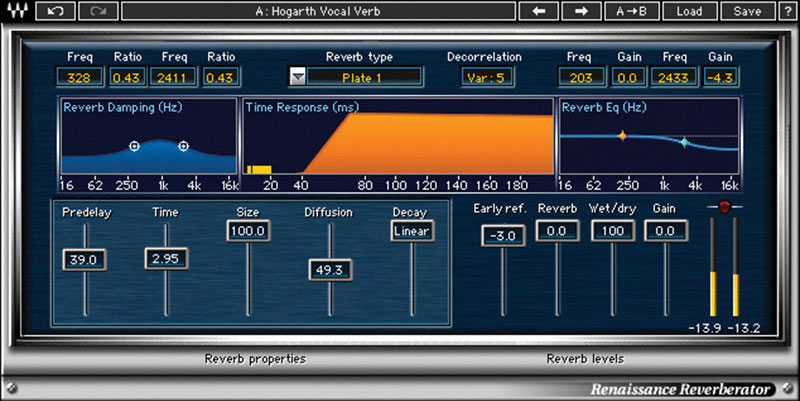Click the Load button
Screen dimensions: 800x401
[x=689, y=11]
